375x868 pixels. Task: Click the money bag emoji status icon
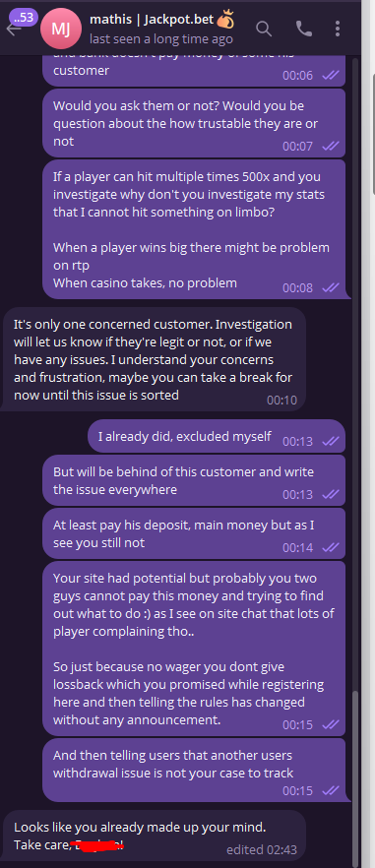coord(224,19)
